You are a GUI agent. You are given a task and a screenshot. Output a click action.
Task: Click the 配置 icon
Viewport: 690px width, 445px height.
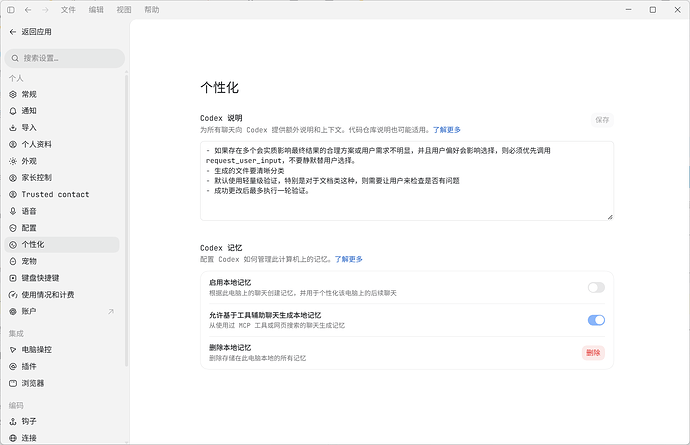click(13, 228)
